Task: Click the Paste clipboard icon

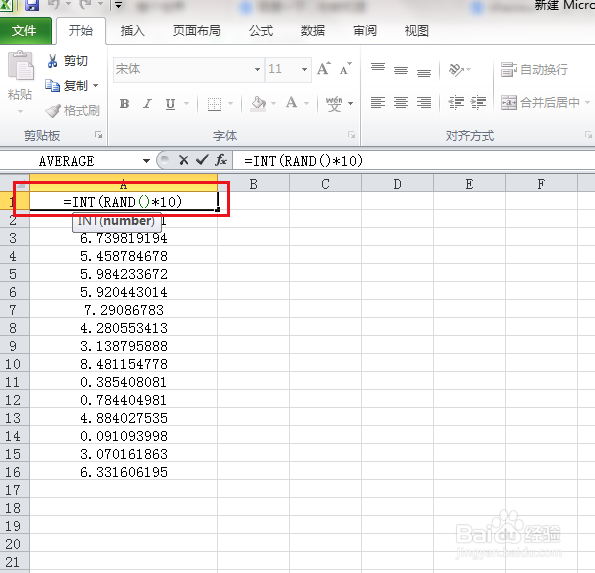Action: pos(20,66)
